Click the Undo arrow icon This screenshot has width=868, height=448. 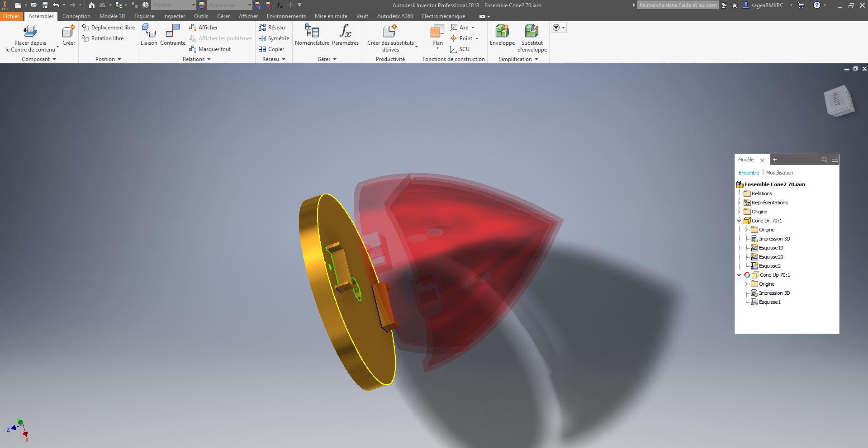56,5
